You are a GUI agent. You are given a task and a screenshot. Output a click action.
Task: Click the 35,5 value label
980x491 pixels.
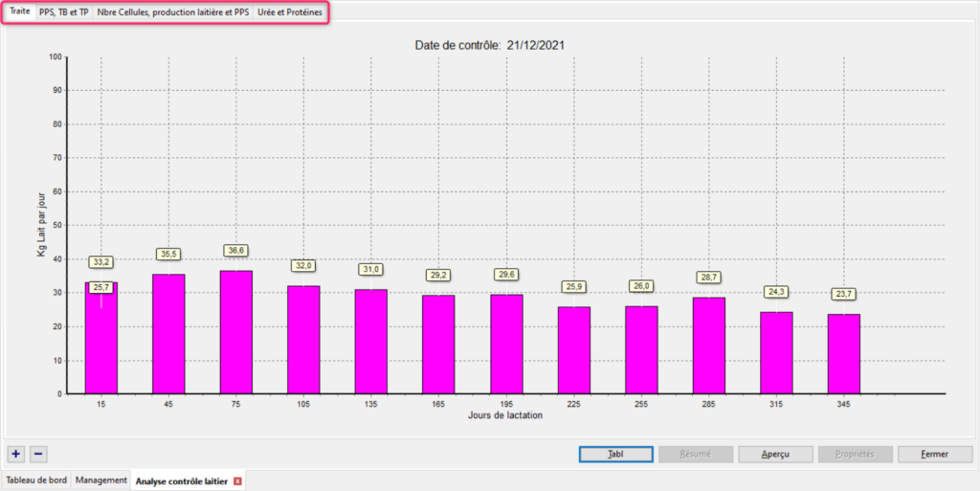tap(168, 254)
